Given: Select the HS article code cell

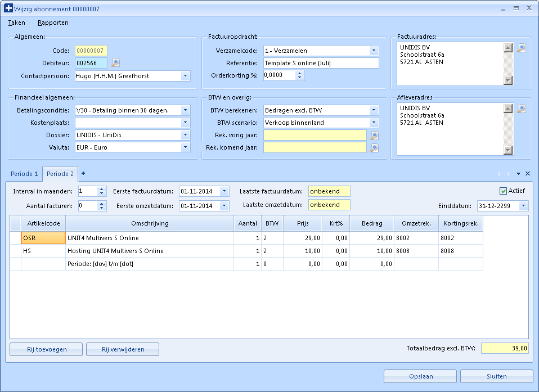Looking at the screenshot, I should pyautogui.click(x=43, y=251).
